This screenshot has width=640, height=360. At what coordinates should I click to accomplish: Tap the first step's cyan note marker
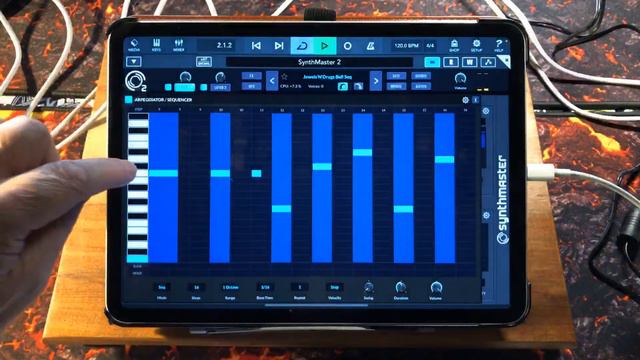point(163,173)
